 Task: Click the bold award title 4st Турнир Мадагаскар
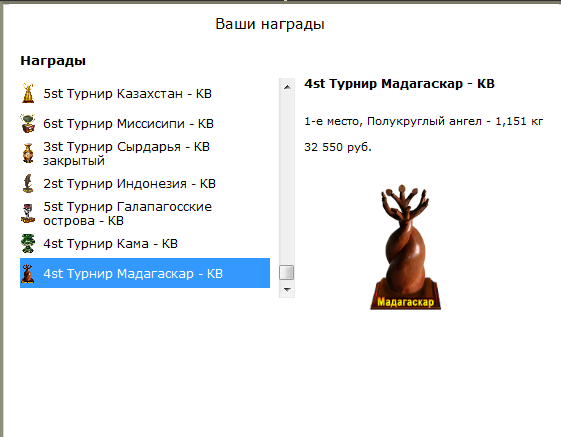[x=399, y=84]
